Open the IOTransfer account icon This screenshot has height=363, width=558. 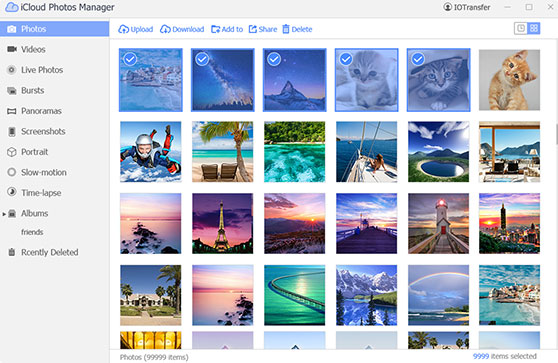[447, 7]
